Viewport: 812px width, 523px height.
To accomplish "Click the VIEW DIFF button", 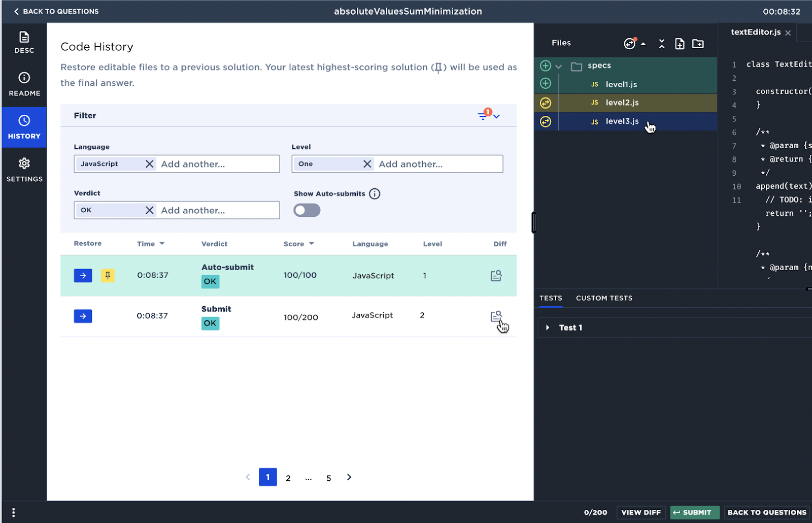I will (641, 512).
